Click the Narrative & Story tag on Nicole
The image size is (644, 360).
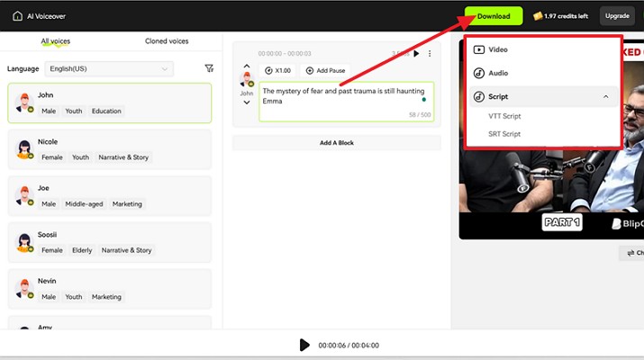pyautogui.click(x=123, y=157)
